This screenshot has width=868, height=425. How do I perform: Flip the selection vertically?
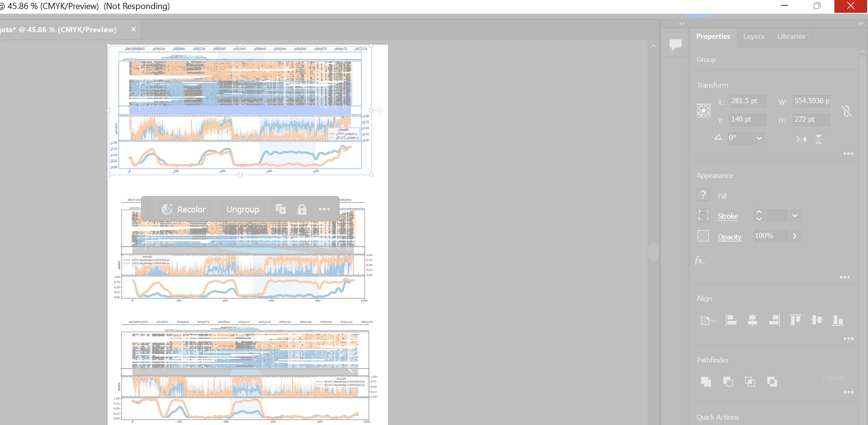(x=819, y=139)
